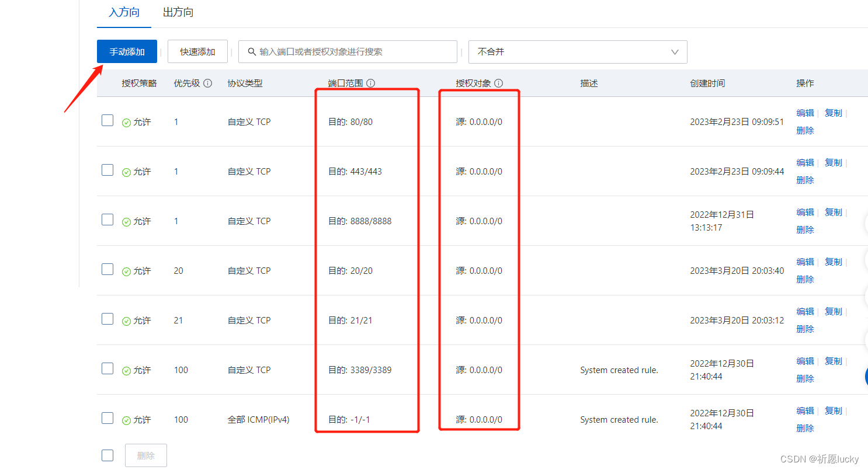This screenshot has height=470, width=868.
Task: Click 复制 for the 443/443 rule
Action: pos(834,162)
